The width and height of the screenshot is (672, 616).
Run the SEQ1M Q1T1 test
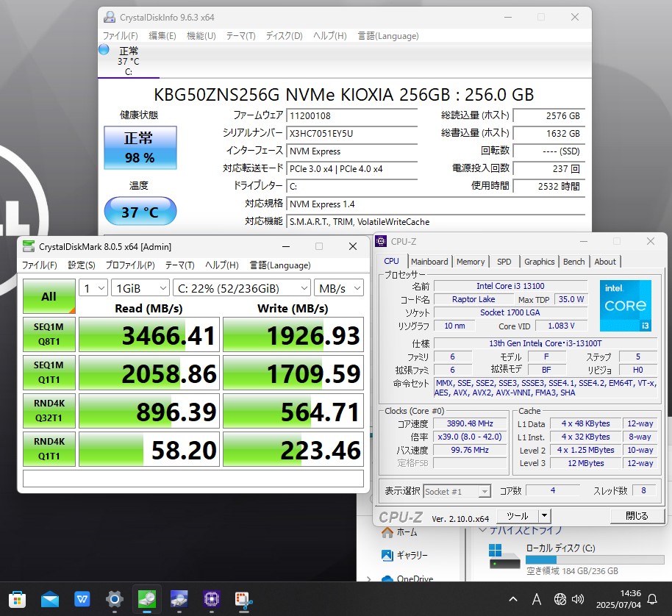tap(49, 372)
